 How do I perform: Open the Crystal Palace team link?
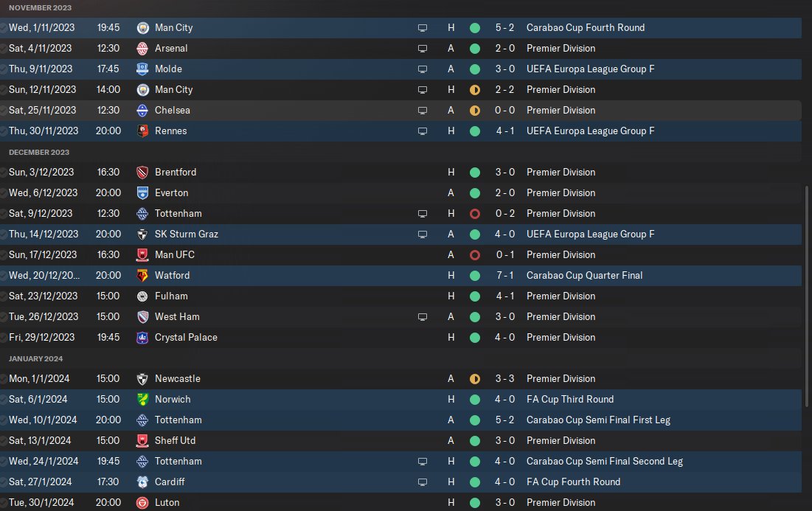pyautogui.click(x=186, y=337)
